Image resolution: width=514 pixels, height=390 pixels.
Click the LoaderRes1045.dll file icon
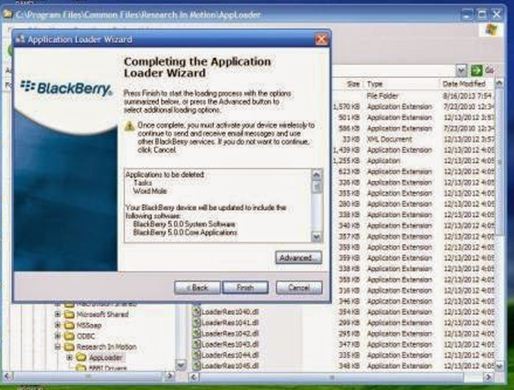tap(196, 366)
